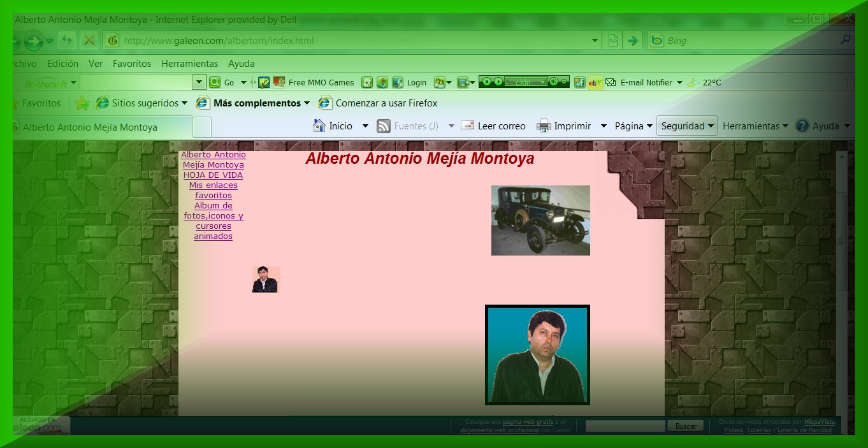Click the Galeon footer search text field

[x=625, y=426]
